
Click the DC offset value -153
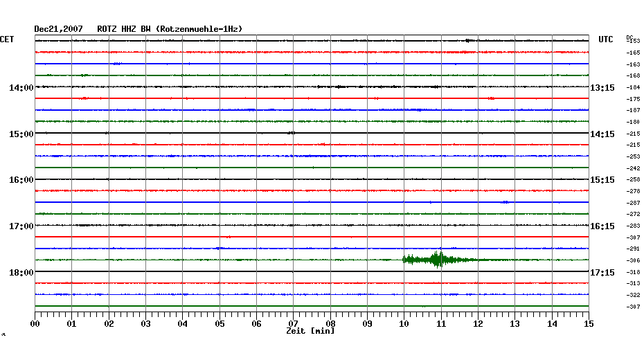tap(634, 41)
